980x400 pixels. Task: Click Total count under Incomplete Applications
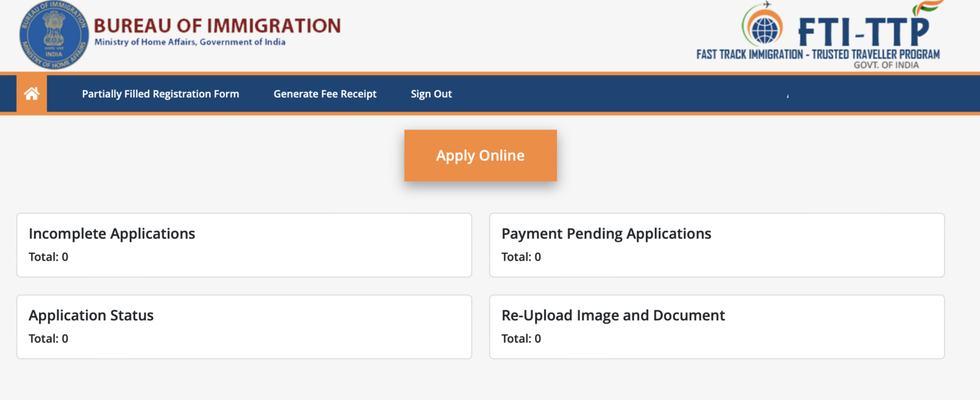pyautogui.click(x=48, y=257)
